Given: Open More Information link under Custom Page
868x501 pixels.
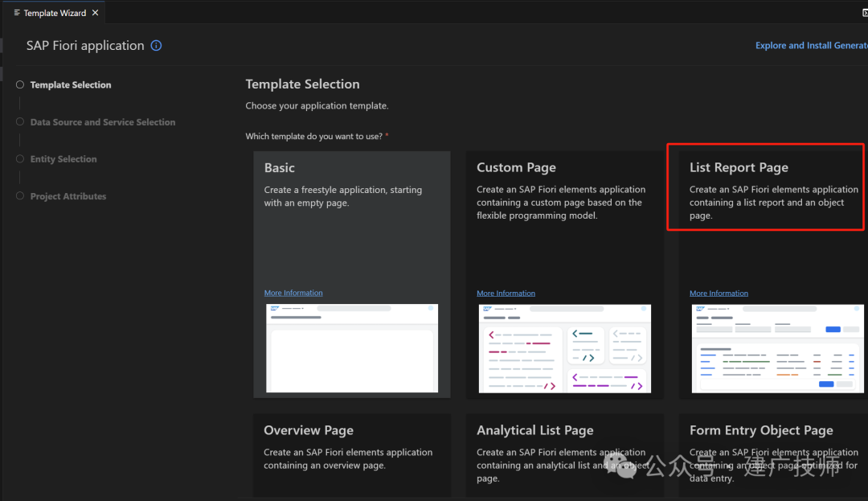Looking at the screenshot, I should 506,294.
